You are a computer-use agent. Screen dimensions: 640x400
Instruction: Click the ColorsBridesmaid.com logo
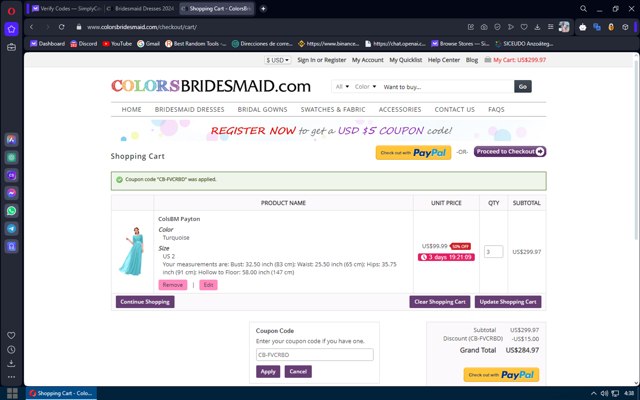pos(211,86)
